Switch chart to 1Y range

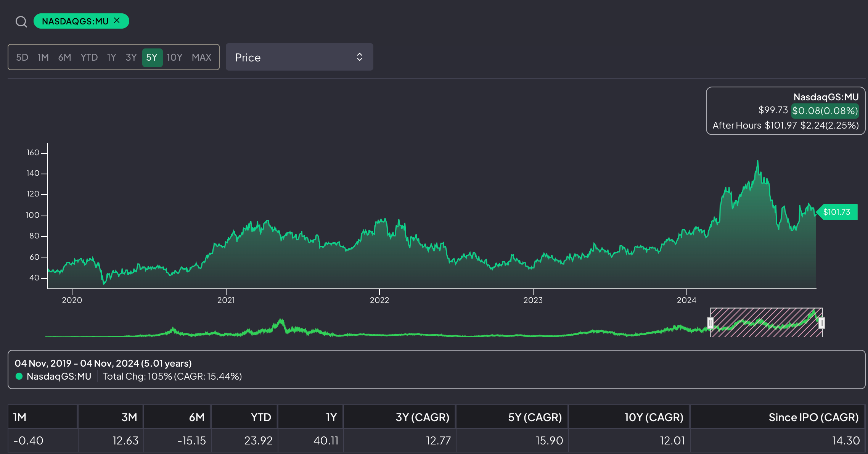coord(111,57)
